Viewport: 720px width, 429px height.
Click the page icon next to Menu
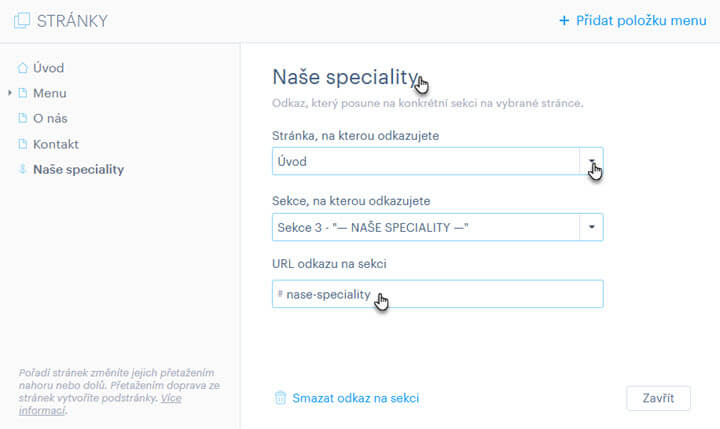click(22, 93)
